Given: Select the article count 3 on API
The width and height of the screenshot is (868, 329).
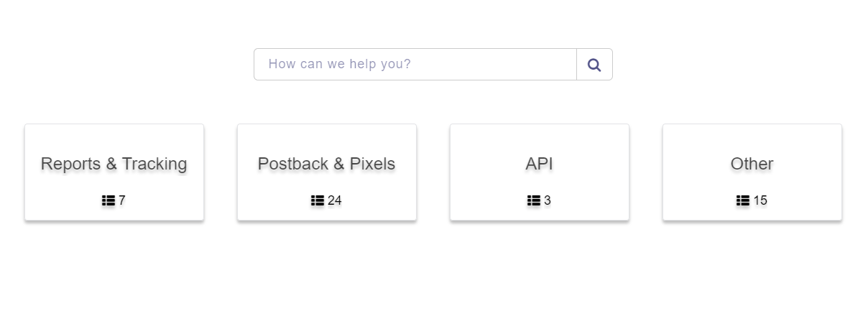Looking at the screenshot, I should pyautogui.click(x=548, y=200).
